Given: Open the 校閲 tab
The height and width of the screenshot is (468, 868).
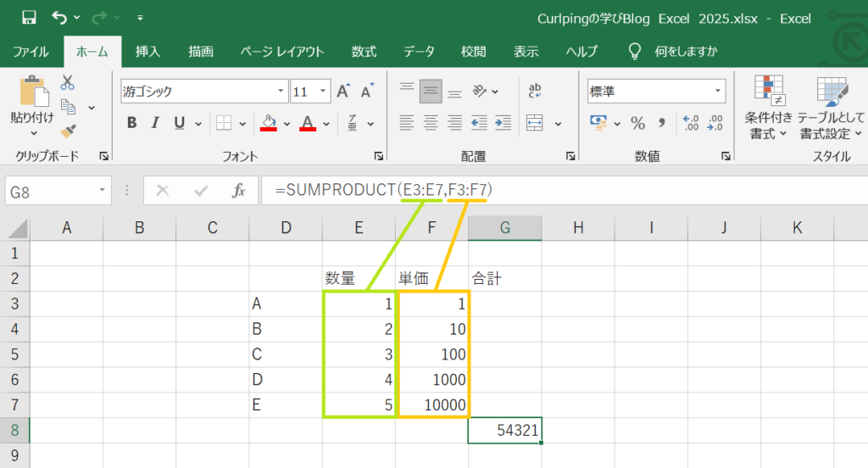Looking at the screenshot, I should click(473, 52).
